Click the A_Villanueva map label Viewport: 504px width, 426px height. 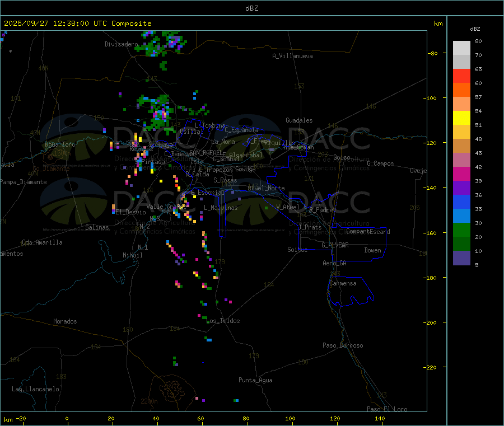coord(292,56)
